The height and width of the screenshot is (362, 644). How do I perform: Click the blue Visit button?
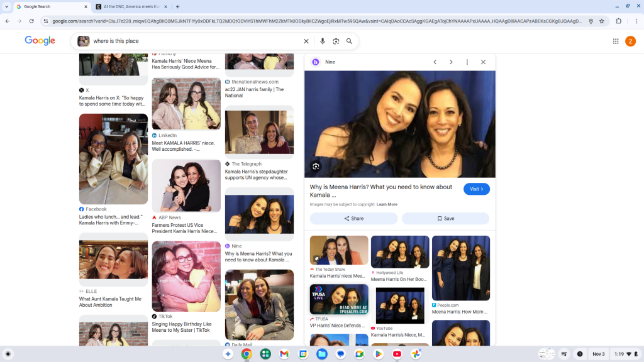pyautogui.click(x=476, y=189)
